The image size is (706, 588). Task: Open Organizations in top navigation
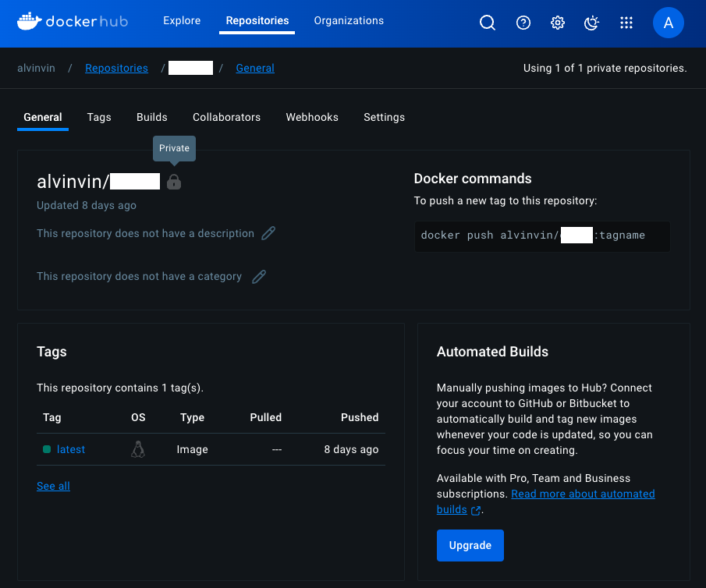pos(349,21)
